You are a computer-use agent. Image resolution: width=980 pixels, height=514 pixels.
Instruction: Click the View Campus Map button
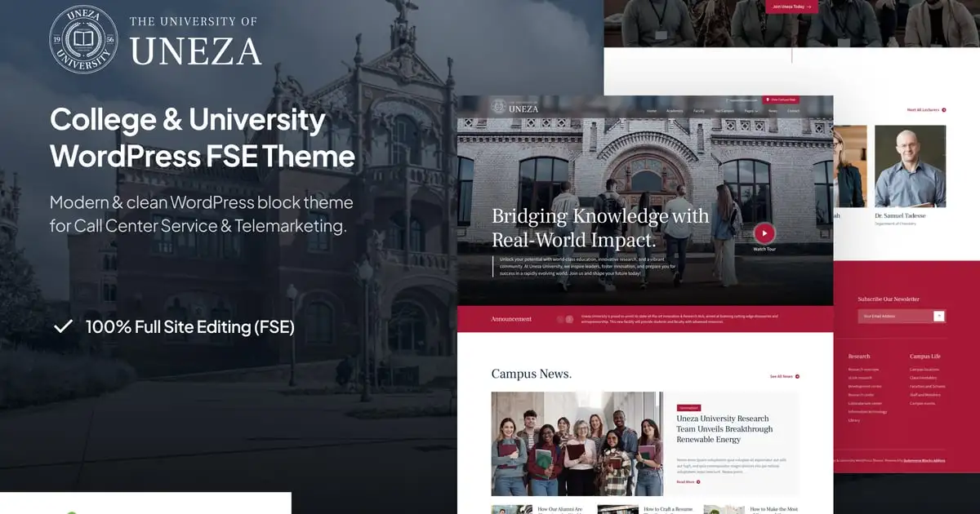782,100
